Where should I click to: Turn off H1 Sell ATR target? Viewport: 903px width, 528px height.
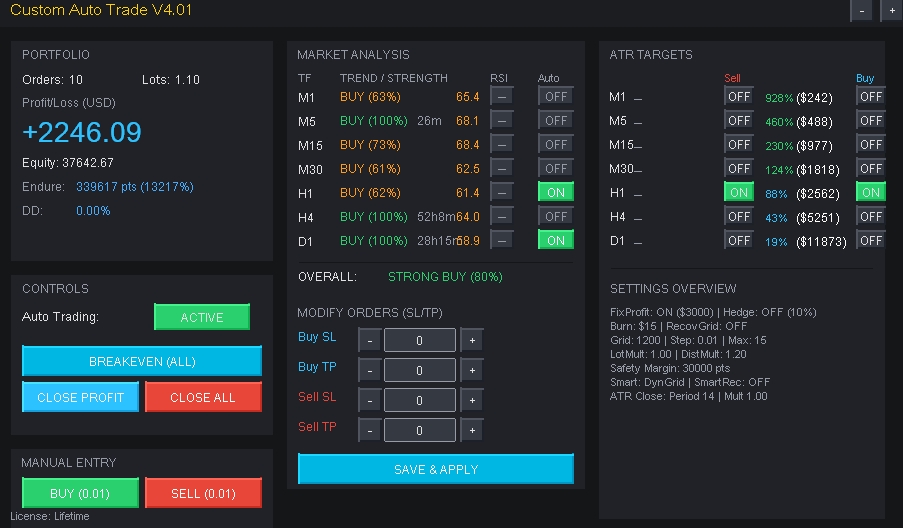point(739,192)
